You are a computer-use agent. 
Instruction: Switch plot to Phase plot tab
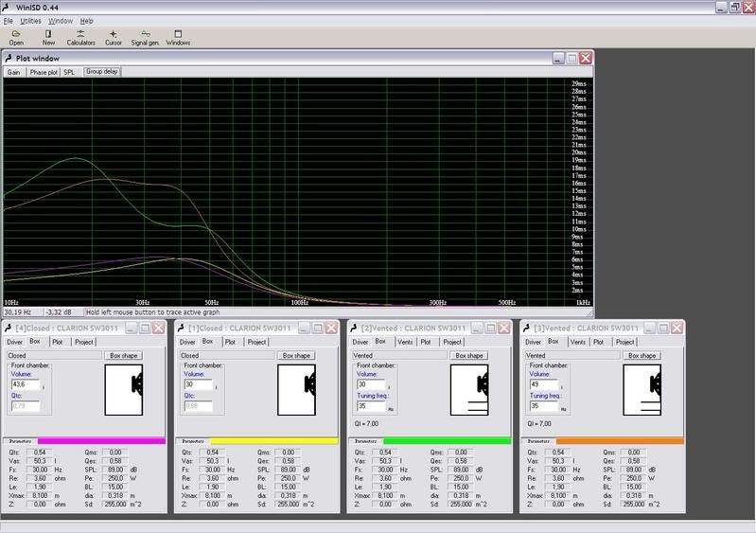pyautogui.click(x=44, y=72)
